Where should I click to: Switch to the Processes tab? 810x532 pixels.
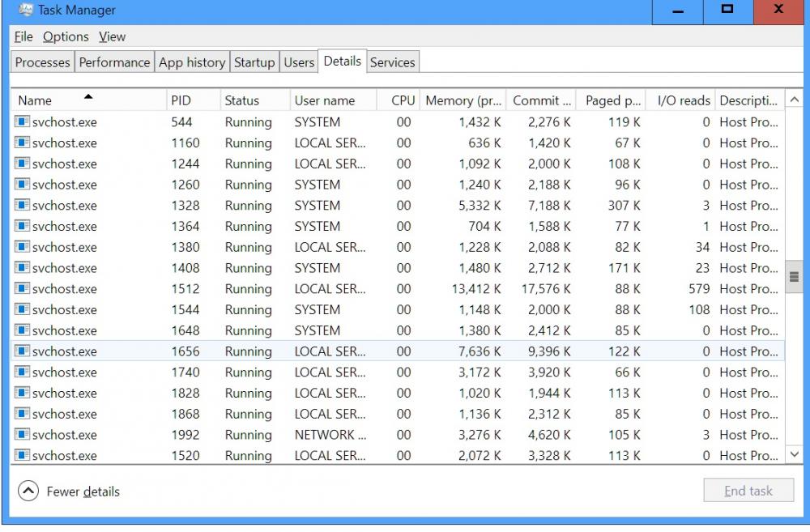[42, 62]
